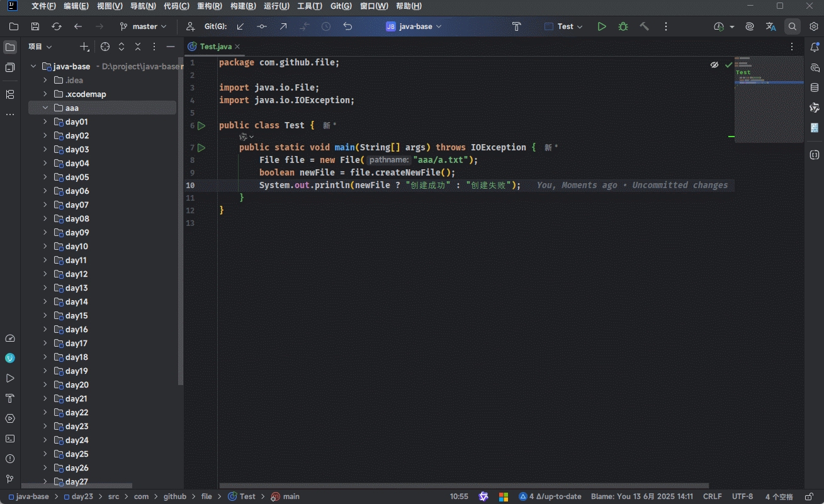Open the Test run configuration dropdown
Screen dimensions: 824x504
564,26
